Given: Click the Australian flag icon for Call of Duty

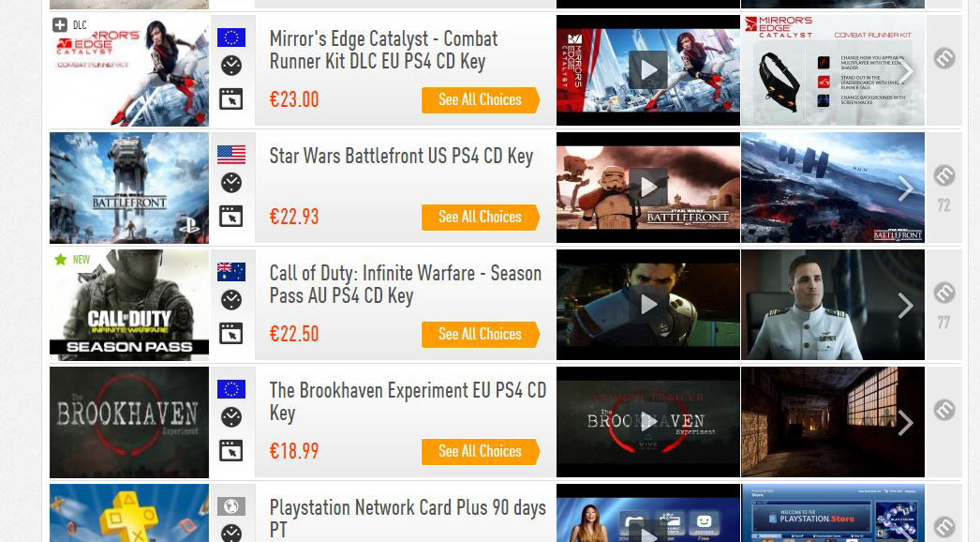Looking at the screenshot, I should 231,272.
